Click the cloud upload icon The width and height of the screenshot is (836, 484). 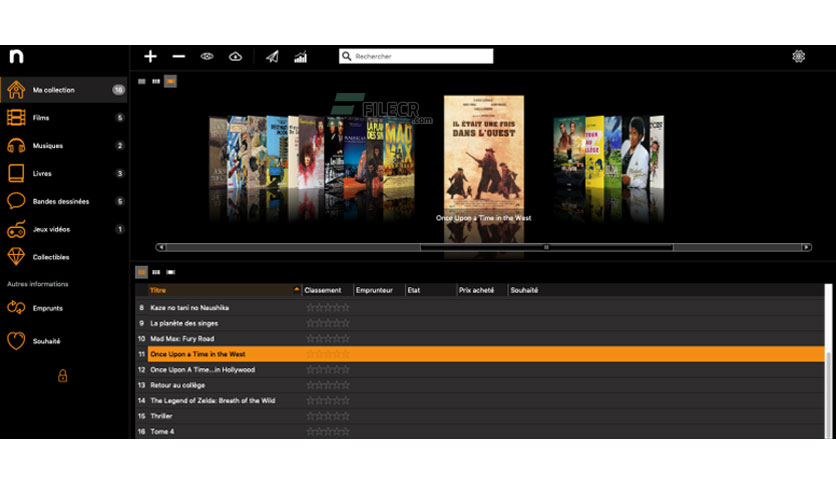coord(235,56)
